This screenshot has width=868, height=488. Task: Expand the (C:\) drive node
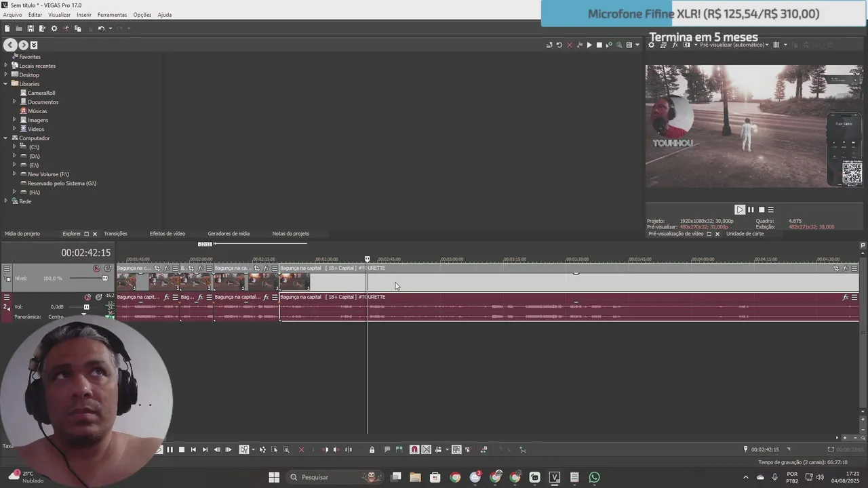14,147
